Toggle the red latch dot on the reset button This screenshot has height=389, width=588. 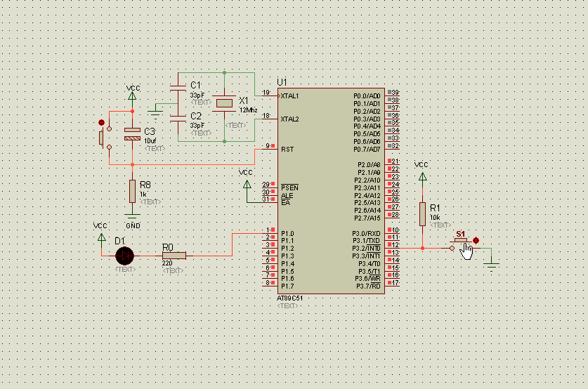(x=101, y=123)
